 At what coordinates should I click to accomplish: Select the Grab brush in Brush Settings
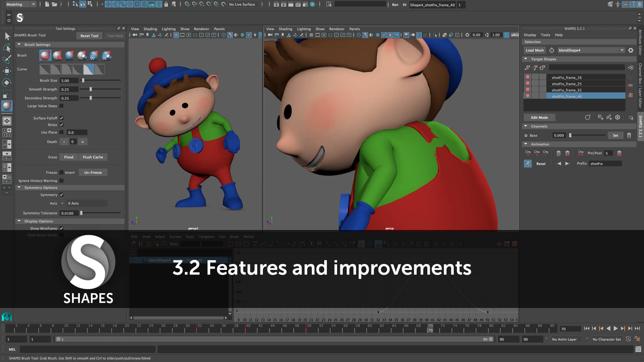[x=45, y=55]
